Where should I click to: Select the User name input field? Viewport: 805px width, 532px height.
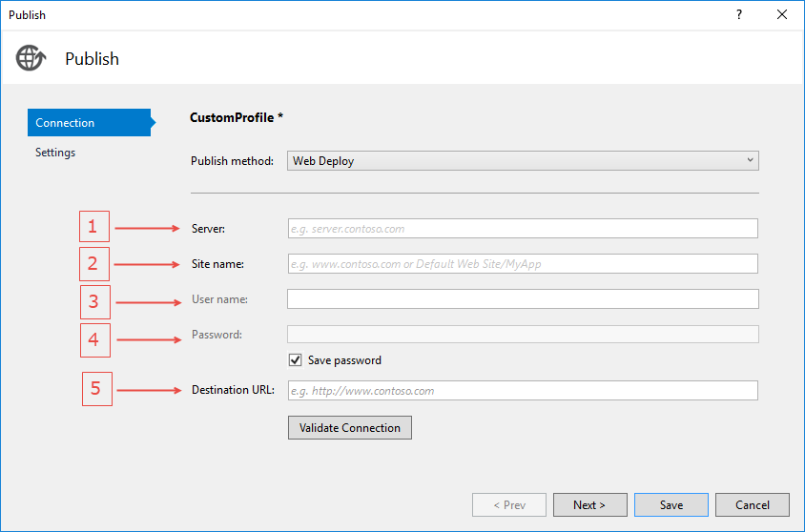pyautogui.click(x=523, y=299)
